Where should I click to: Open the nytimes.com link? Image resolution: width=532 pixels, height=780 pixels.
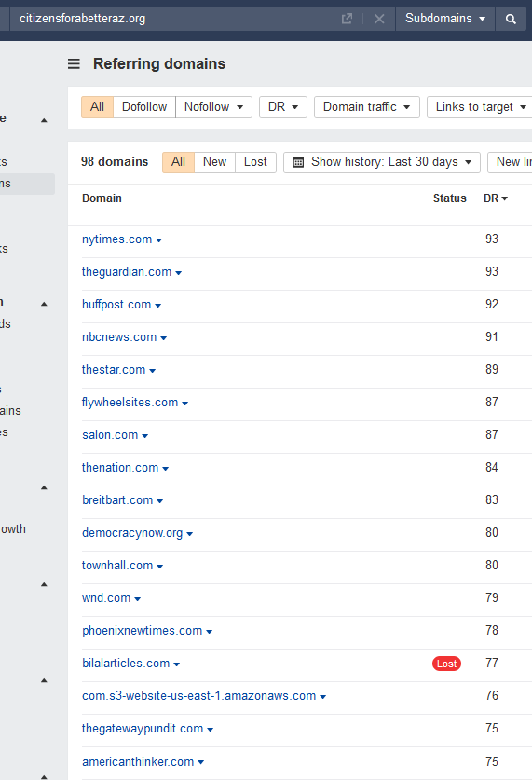[116, 239]
